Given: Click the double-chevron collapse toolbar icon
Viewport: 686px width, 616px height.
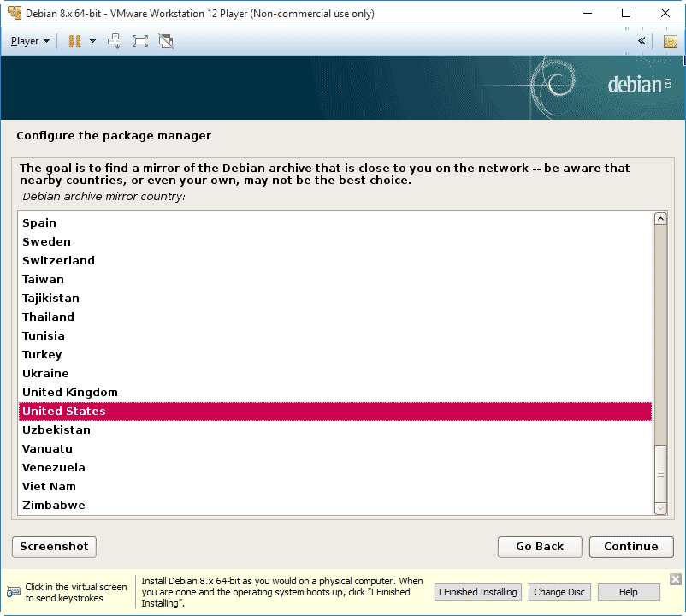Looking at the screenshot, I should click(x=642, y=41).
